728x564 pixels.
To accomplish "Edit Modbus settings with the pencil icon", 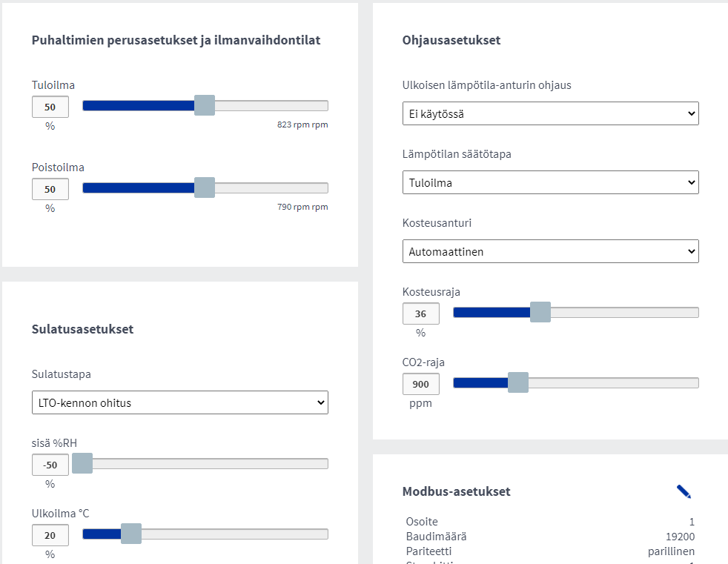I will [x=684, y=491].
